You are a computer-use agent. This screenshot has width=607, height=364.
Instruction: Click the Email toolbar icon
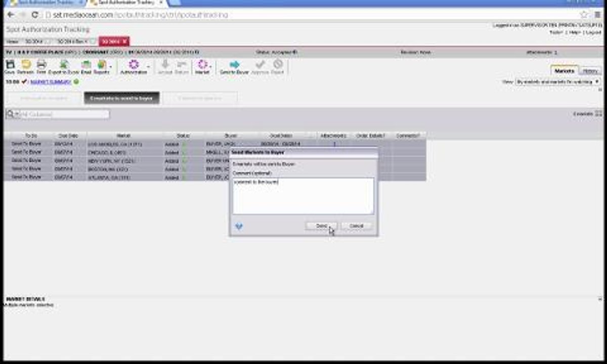86,64
